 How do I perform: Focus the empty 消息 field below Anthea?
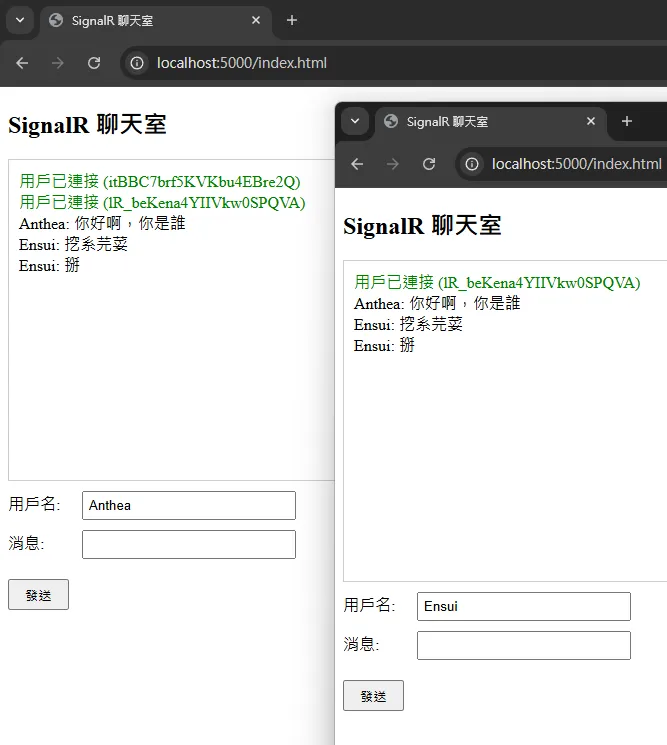click(x=189, y=544)
